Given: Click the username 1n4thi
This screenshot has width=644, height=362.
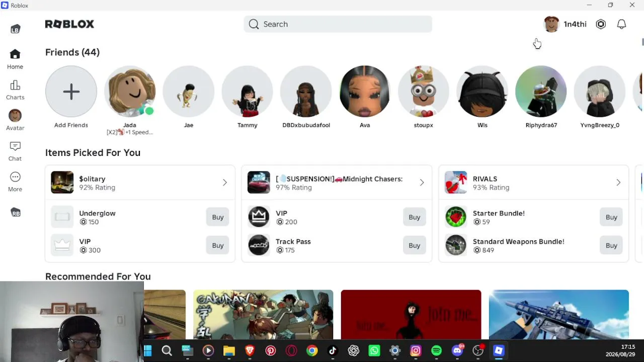Looking at the screenshot, I should click(575, 24).
